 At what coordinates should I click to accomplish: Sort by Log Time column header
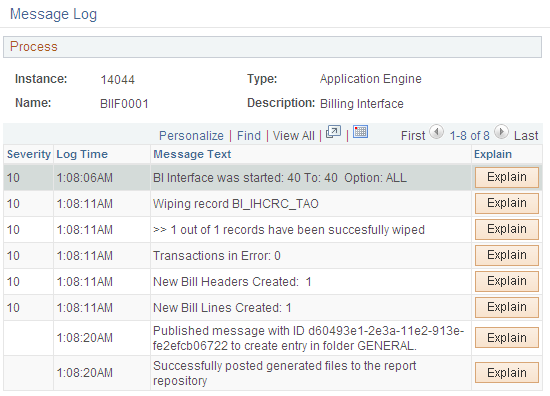tap(82, 154)
